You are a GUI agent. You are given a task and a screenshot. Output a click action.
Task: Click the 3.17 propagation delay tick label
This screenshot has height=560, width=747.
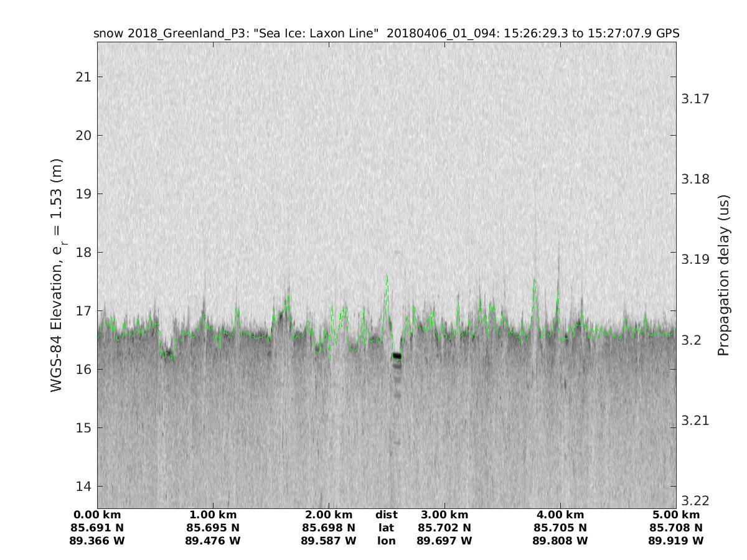[695, 99]
